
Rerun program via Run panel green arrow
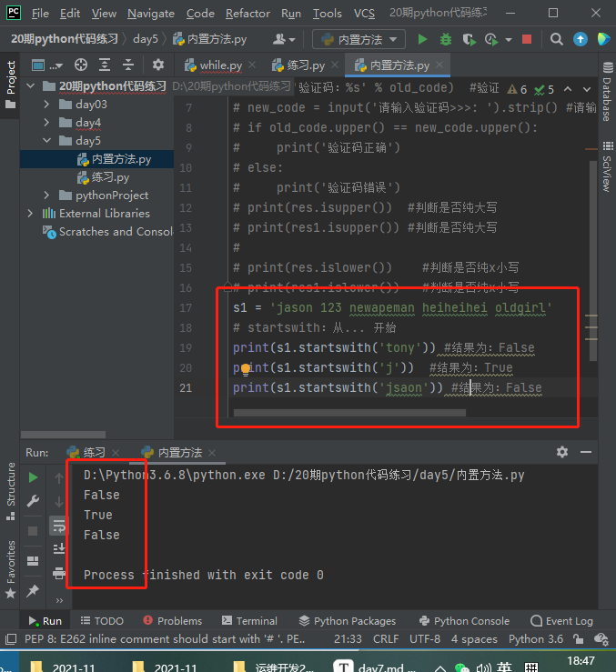[x=33, y=477]
